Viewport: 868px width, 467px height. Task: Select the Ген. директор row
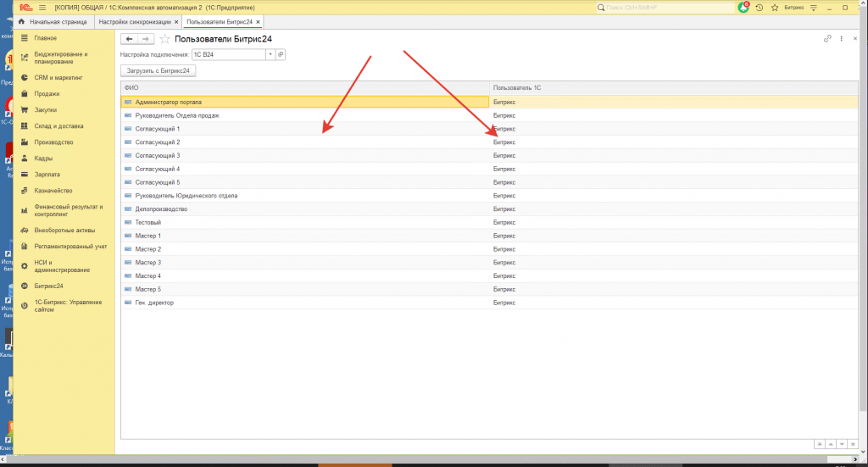click(x=153, y=303)
